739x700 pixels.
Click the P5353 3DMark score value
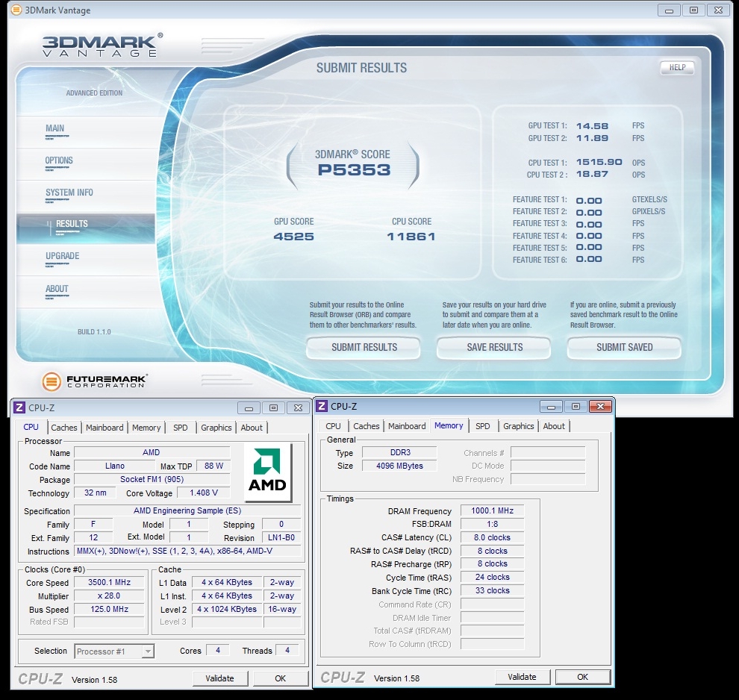(355, 169)
